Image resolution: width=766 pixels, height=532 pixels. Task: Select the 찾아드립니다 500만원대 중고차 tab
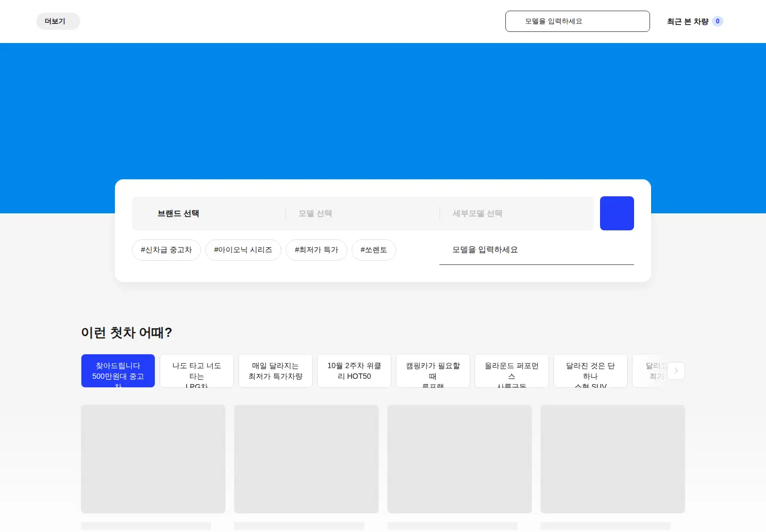(118, 371)
